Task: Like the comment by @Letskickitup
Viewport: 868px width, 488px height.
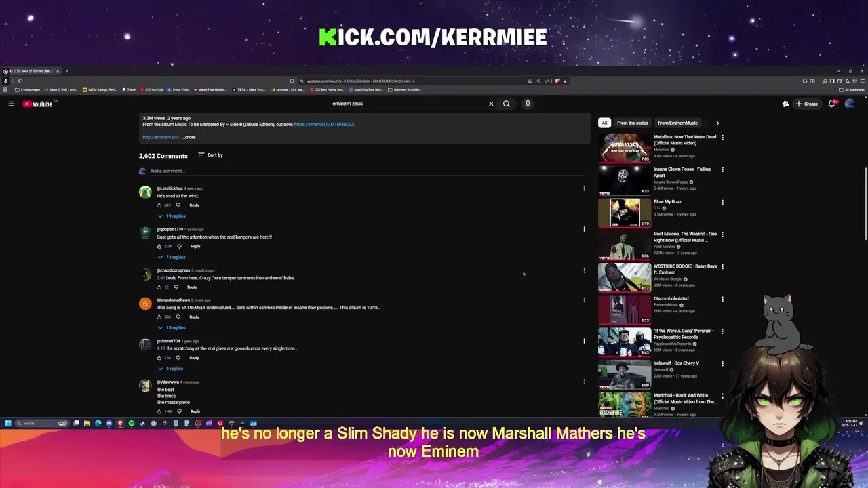Action: pyautogui.click(x=159, y=205)
